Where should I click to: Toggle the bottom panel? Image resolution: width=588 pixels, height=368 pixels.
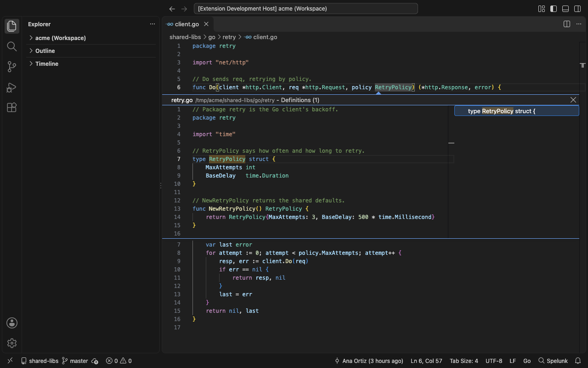565,9
